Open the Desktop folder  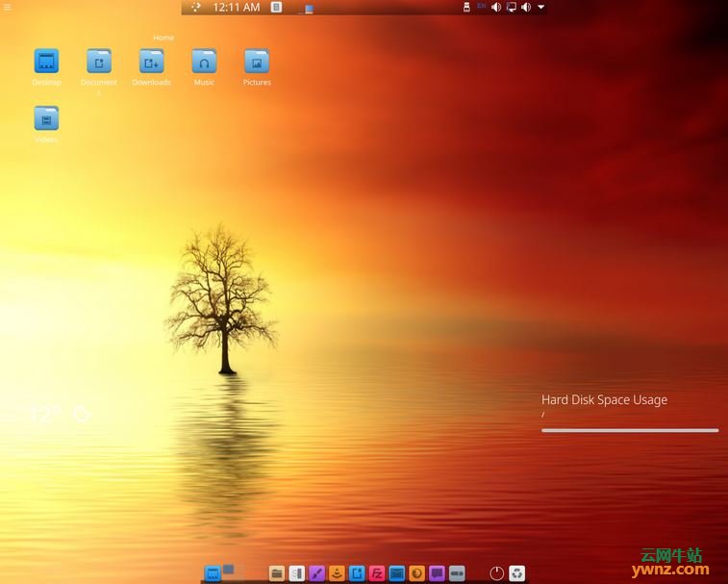46,62
